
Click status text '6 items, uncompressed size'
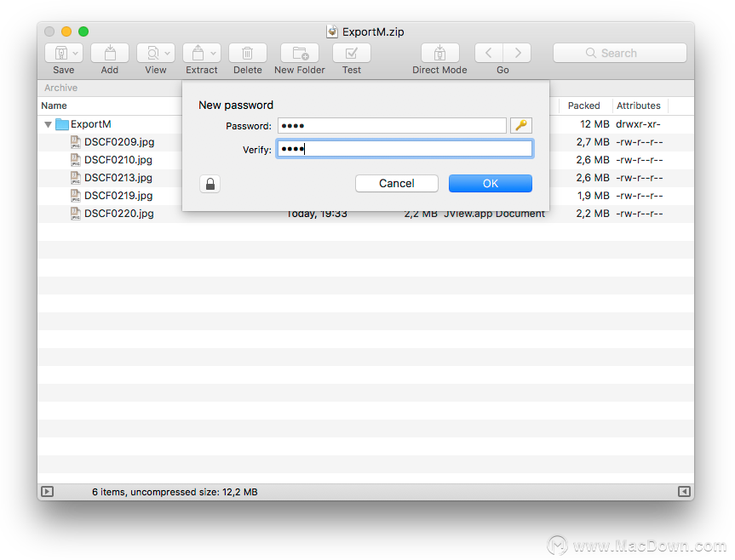(x=175, y=492)
